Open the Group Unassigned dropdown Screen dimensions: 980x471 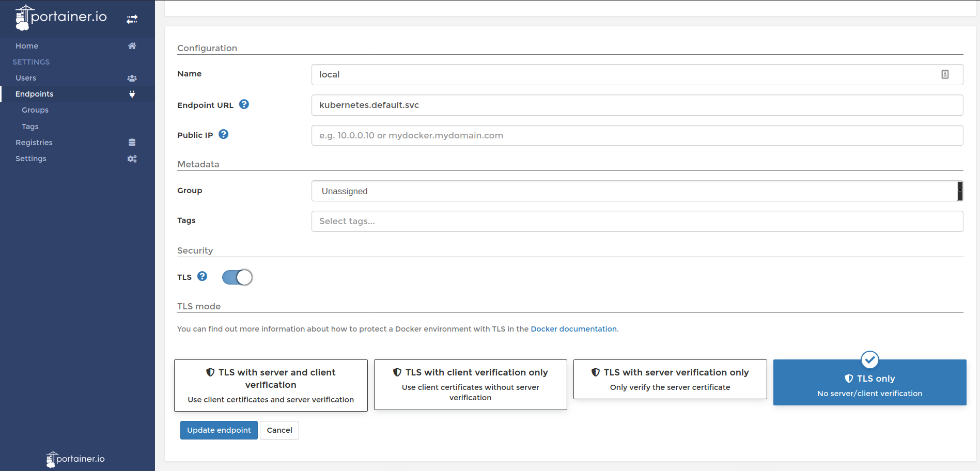click(x=637, y=191)
